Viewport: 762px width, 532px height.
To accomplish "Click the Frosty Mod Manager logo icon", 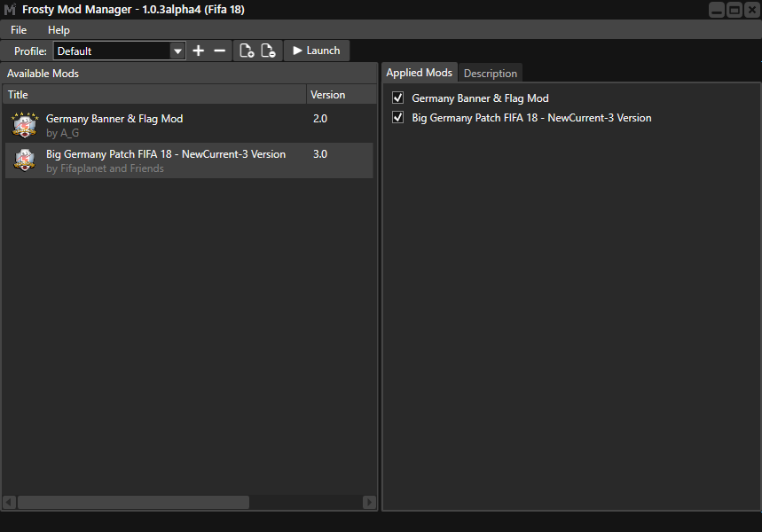I will pos(11,9).
